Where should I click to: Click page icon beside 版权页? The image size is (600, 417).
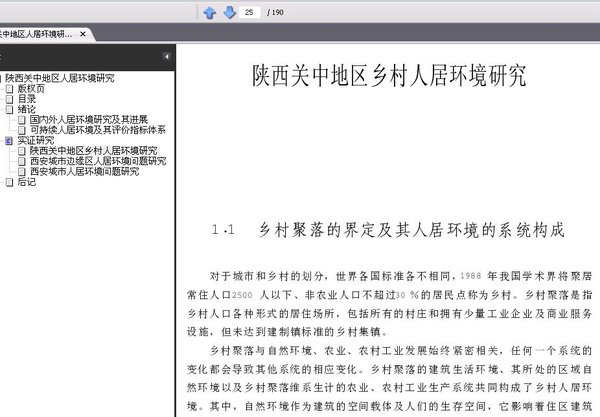[x=9, y=89]
